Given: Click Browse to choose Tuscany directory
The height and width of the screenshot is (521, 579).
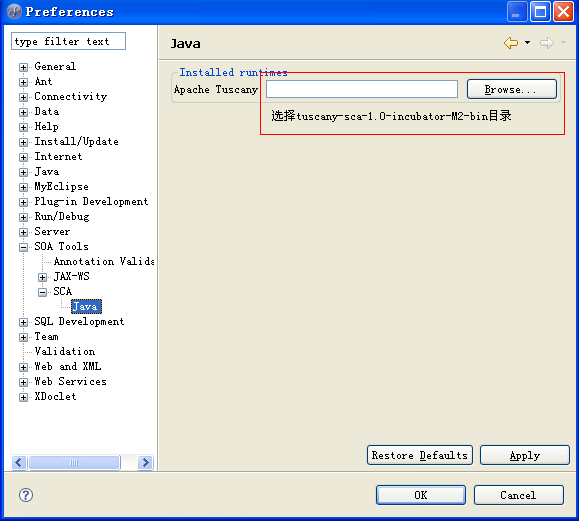Looking at the screenshot, I should [511, 89].
